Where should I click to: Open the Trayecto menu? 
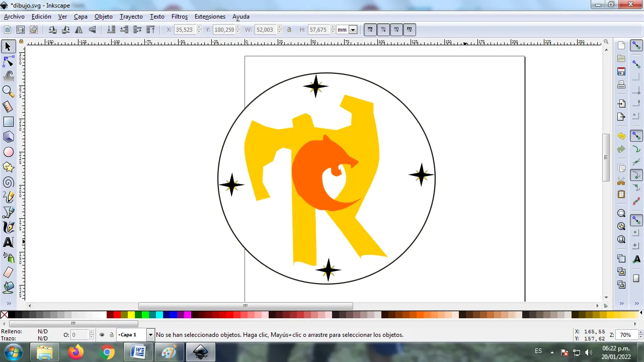131,17
